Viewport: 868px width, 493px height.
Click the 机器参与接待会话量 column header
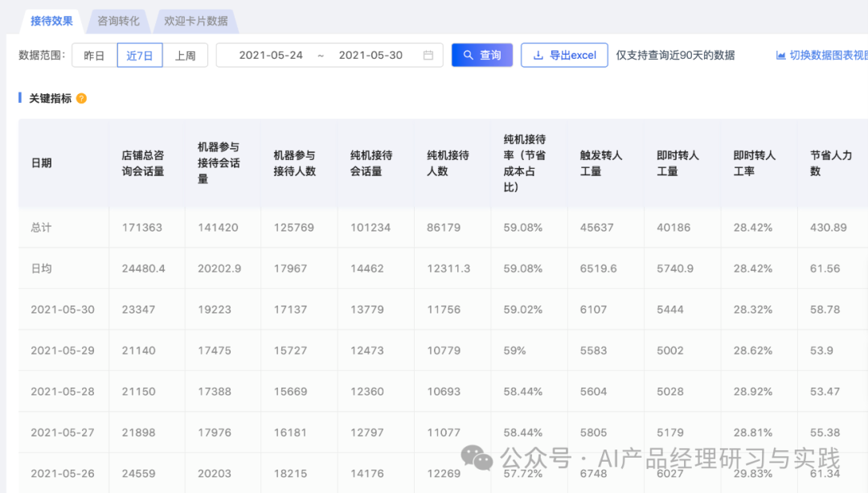coord(219,162)
